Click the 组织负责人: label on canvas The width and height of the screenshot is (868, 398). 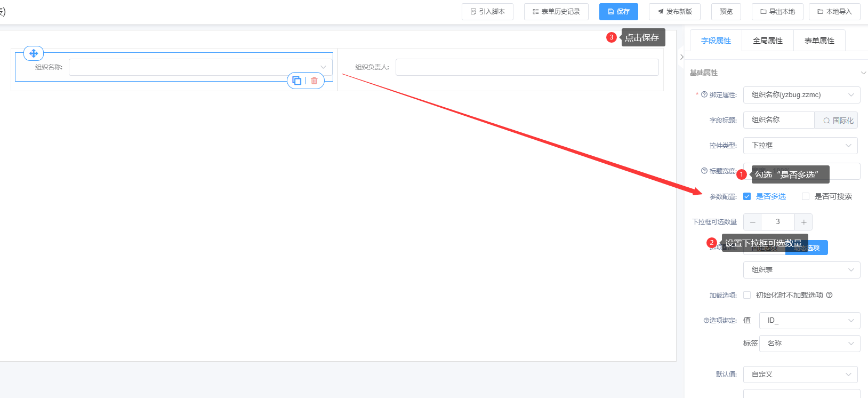tap(372, 67)
